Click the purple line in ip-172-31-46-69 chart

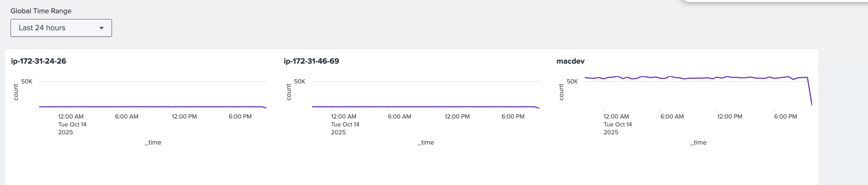425,107
